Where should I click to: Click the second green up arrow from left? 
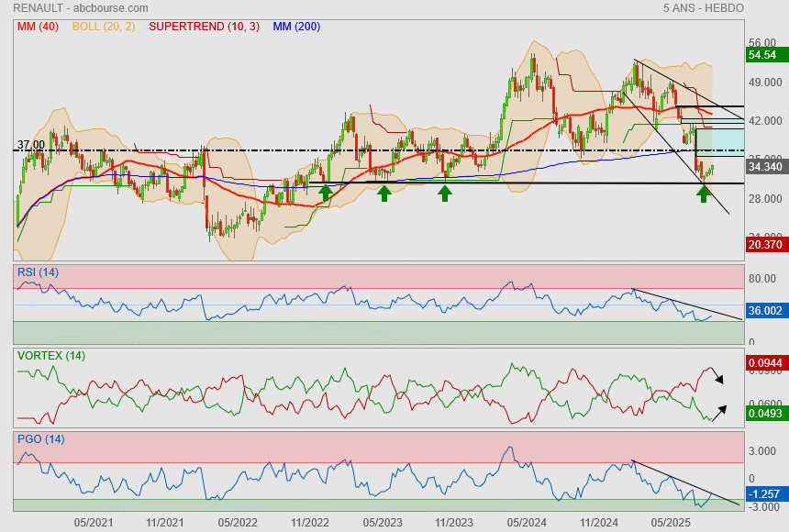tap(384, 193)
